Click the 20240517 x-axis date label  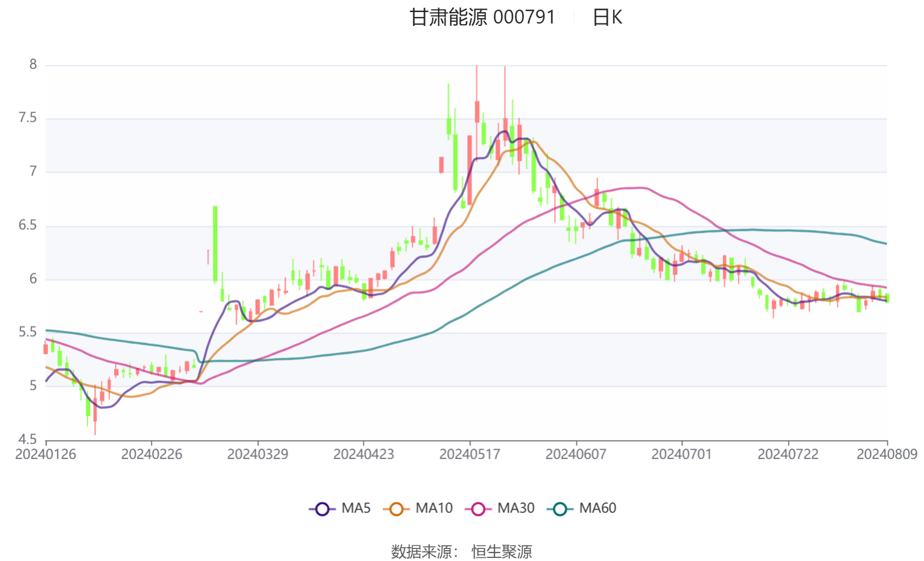(470, 454)
